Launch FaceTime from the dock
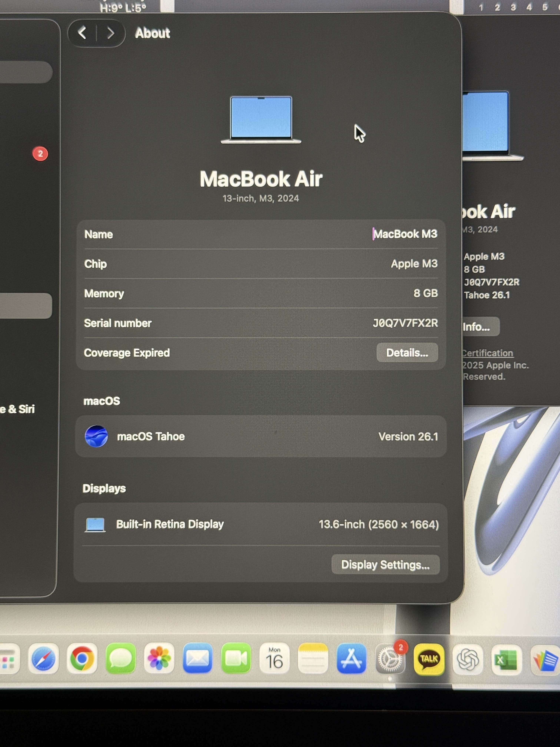560x747 pixels. point(236,659)
